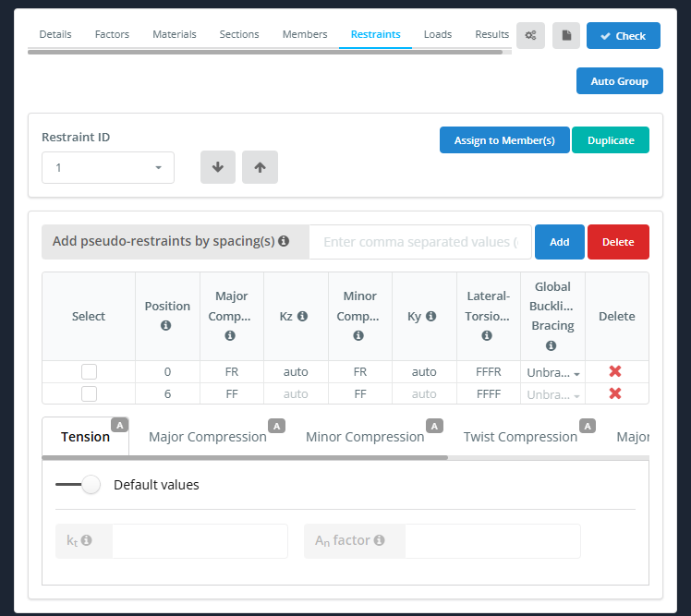Move restraint up with the up arrow

point(260,167)
